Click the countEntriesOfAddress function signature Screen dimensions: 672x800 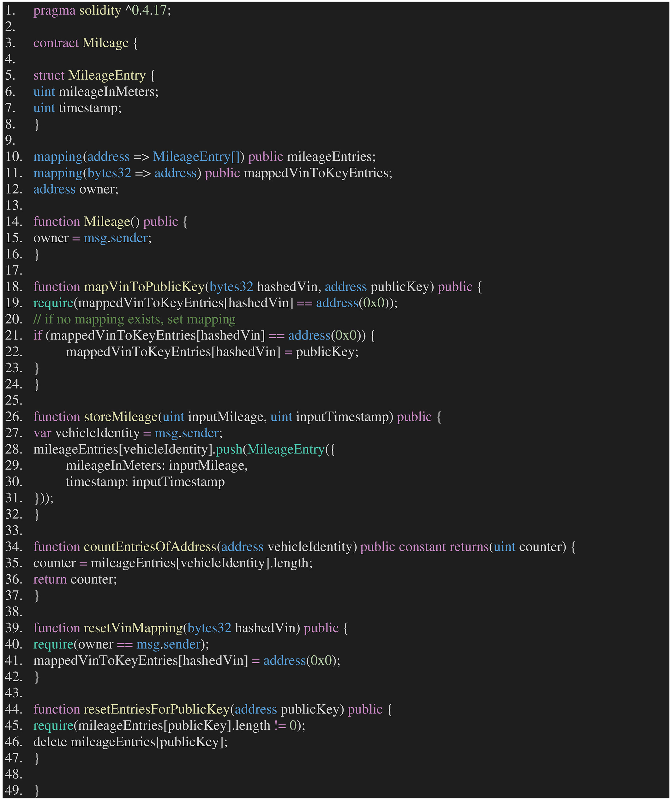304,547
